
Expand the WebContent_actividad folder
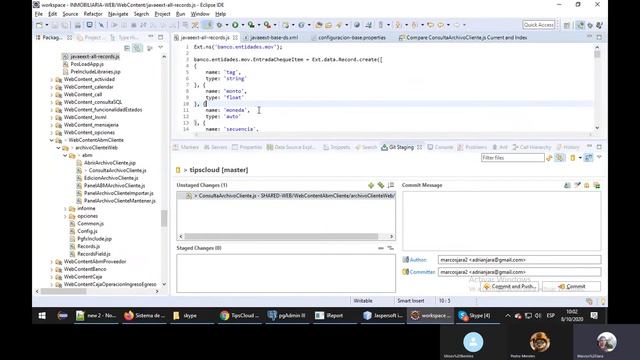(x=52, y=80)
